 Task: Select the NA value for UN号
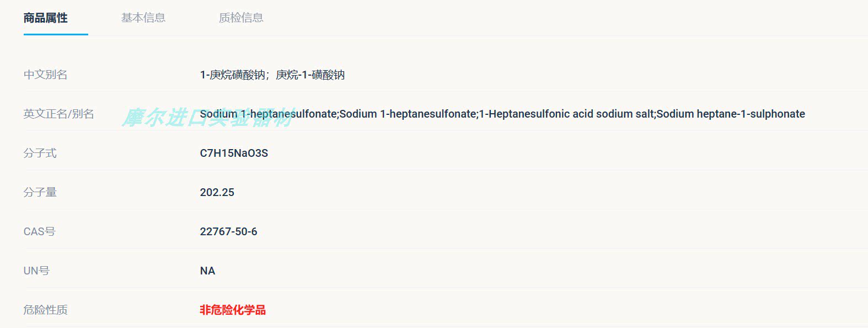207,271
